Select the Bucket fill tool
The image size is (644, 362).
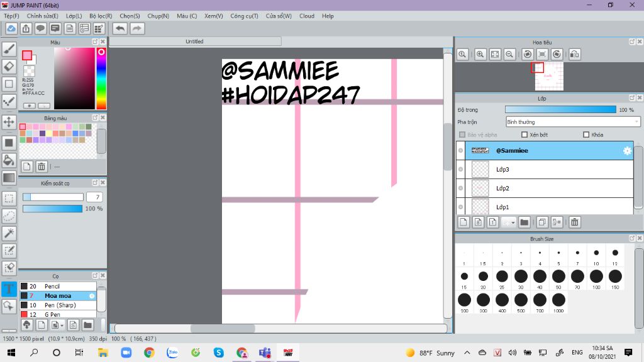pyautogui.click(x=9, y=160)
